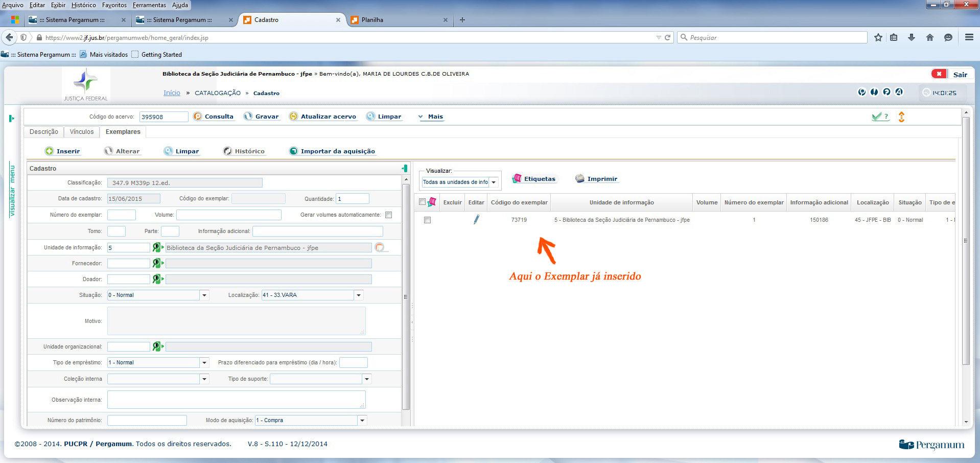The image size is (980, 463).
Task: Open the Vínculos tab
Action: tap(82, 132)
